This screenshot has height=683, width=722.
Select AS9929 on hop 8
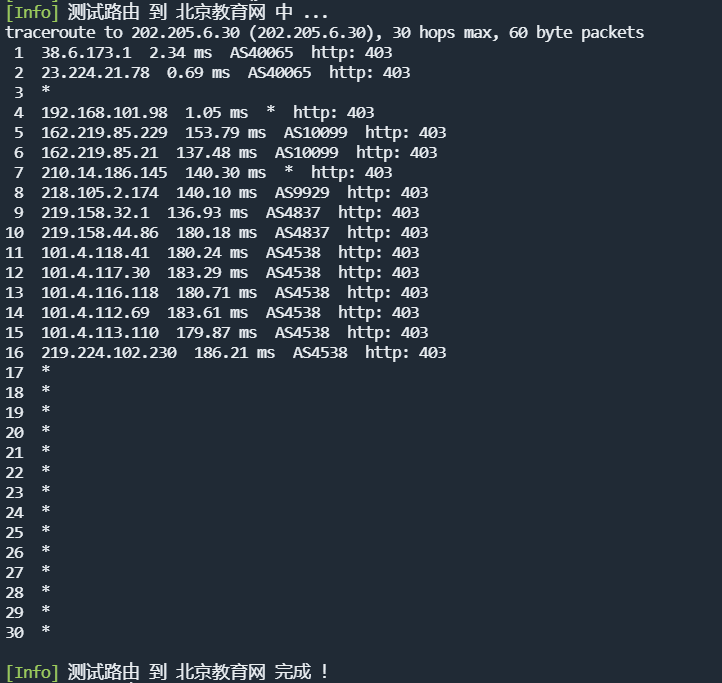[x=302, y=193]
